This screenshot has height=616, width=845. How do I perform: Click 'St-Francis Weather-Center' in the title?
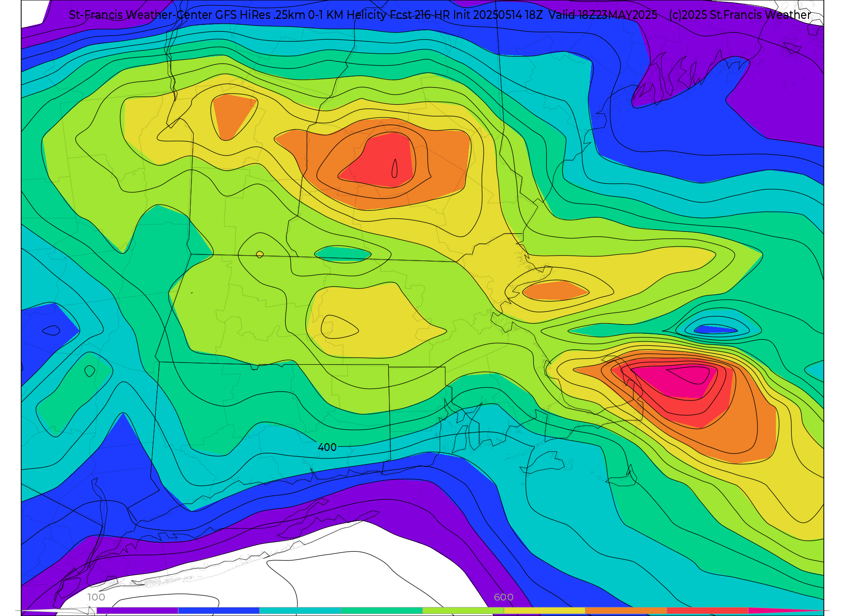pos(141,15)
